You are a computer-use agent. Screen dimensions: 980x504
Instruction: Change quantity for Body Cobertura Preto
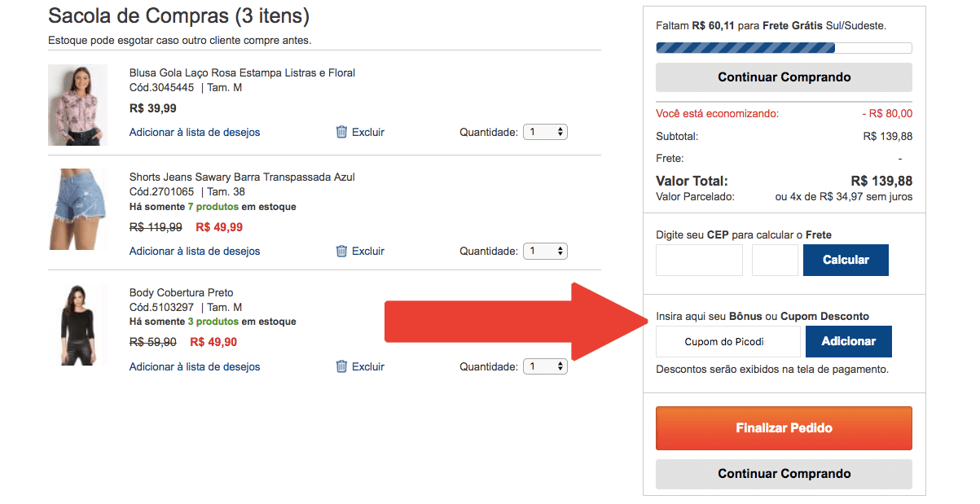point(545,366)
